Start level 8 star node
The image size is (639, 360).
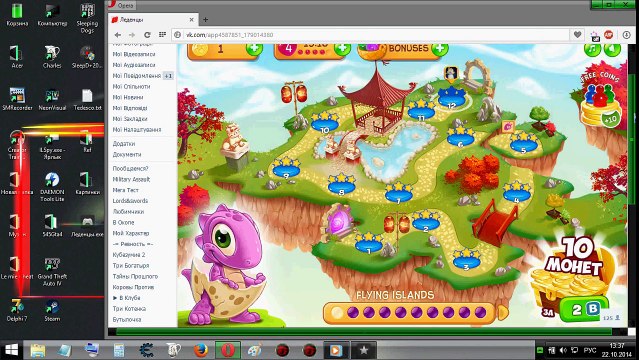point(342,184)
